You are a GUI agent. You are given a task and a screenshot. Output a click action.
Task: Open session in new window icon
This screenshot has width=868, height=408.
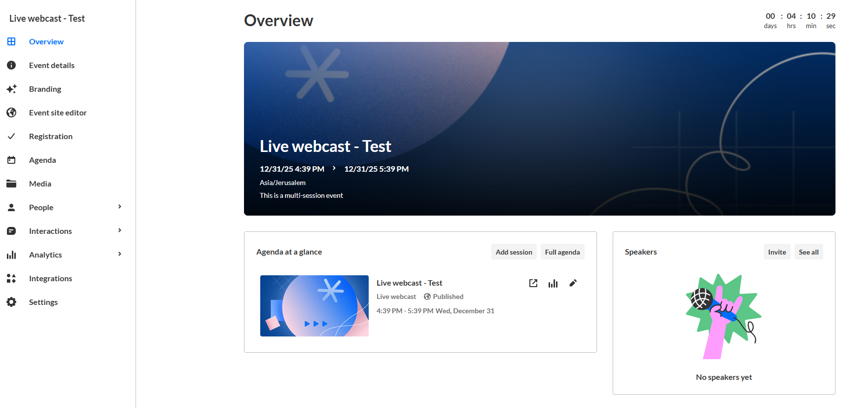[x=533, y=283]
